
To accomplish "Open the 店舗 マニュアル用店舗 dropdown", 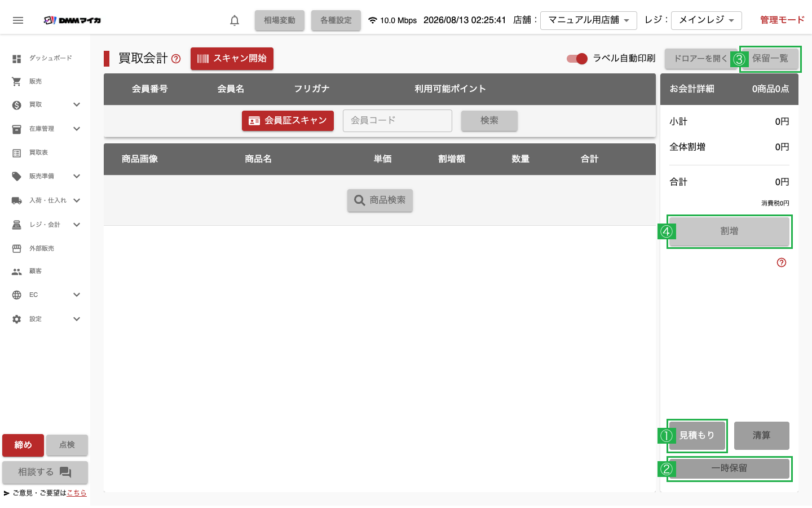I will 589,20.
